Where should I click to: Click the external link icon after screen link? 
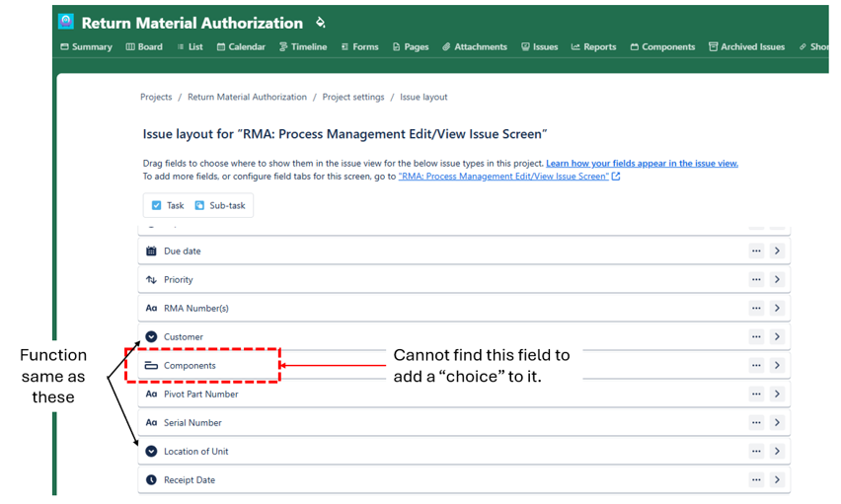[616, 177]
